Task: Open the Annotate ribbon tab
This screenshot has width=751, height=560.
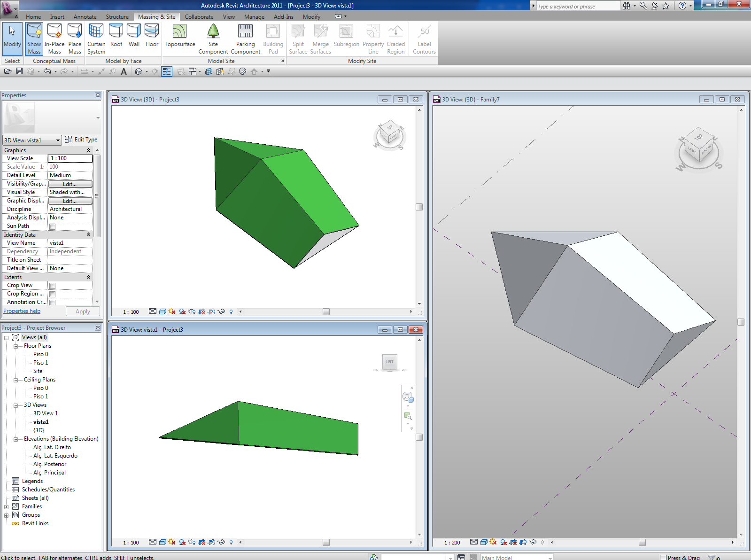Action: click(85, 17)
